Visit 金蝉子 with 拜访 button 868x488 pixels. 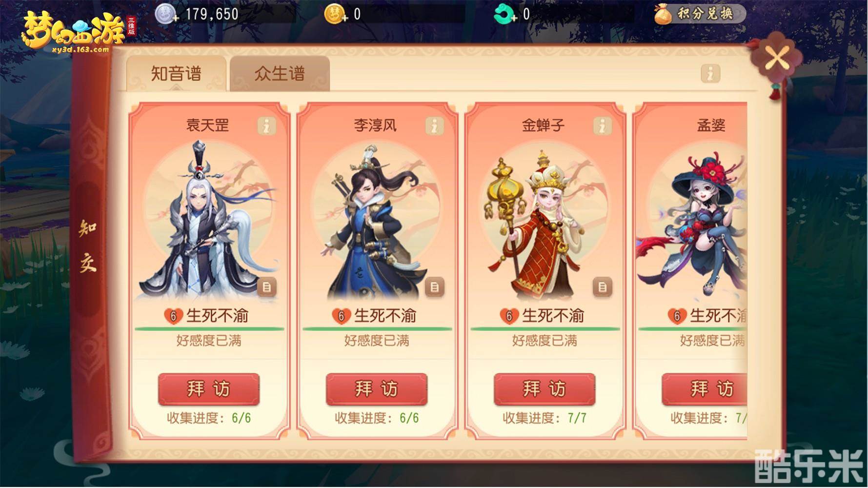coord(544,389)
